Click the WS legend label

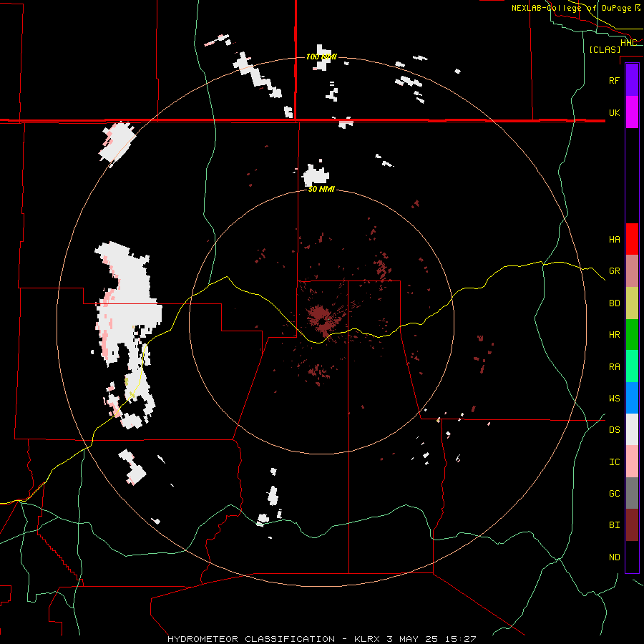pyautogui.click(x=614, y=399)
